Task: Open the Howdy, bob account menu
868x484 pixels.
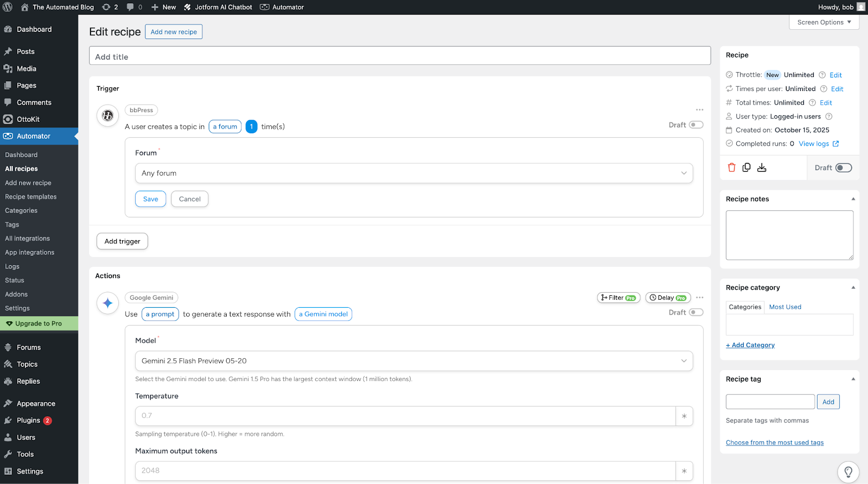Action: (841, 7)
